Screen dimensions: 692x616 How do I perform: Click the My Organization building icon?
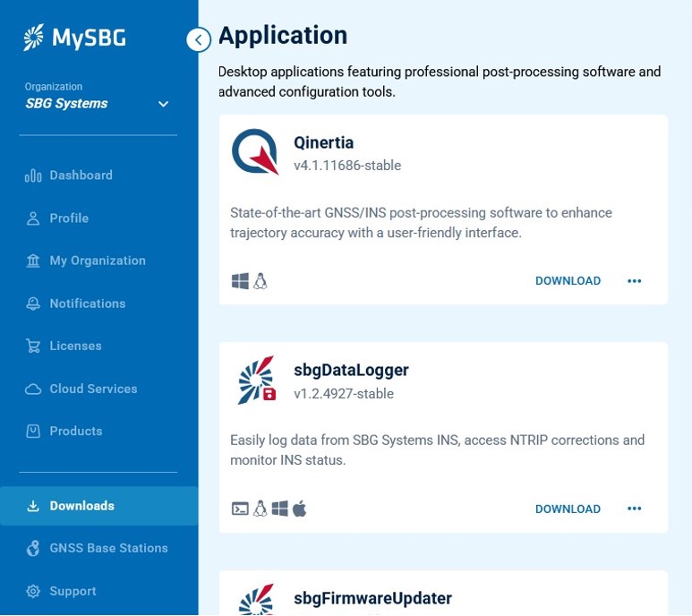point(33,261)
